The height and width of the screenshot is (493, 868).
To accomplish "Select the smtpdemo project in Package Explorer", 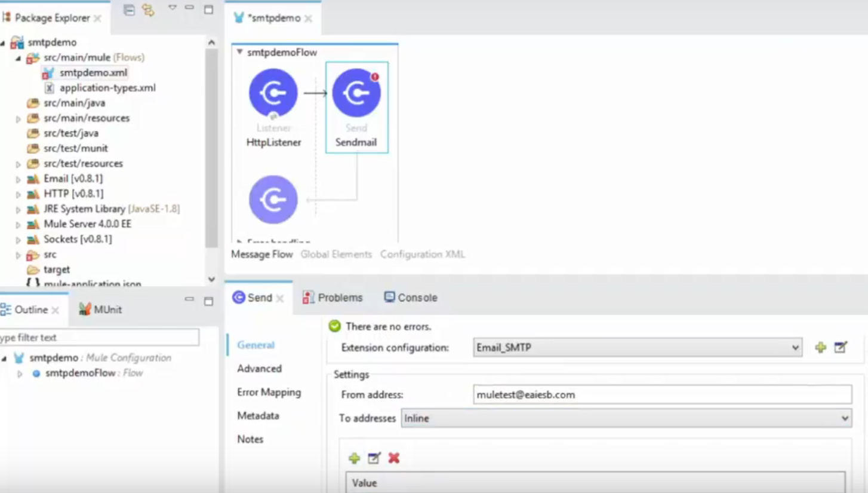I will (x=52, y=42).
